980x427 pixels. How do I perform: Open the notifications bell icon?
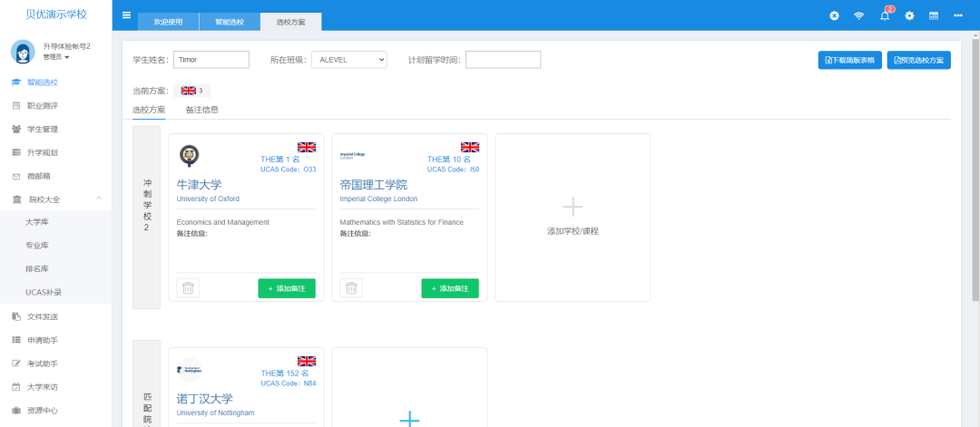885,15
